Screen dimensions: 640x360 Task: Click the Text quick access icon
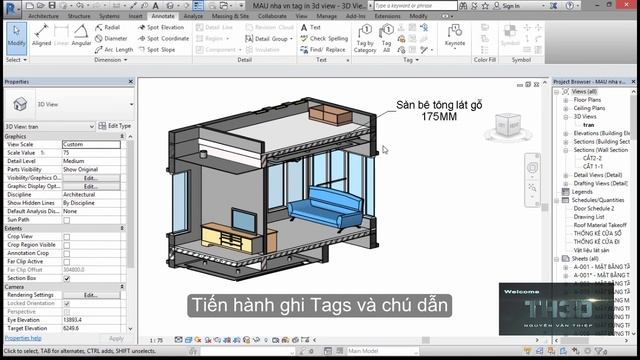156,6
